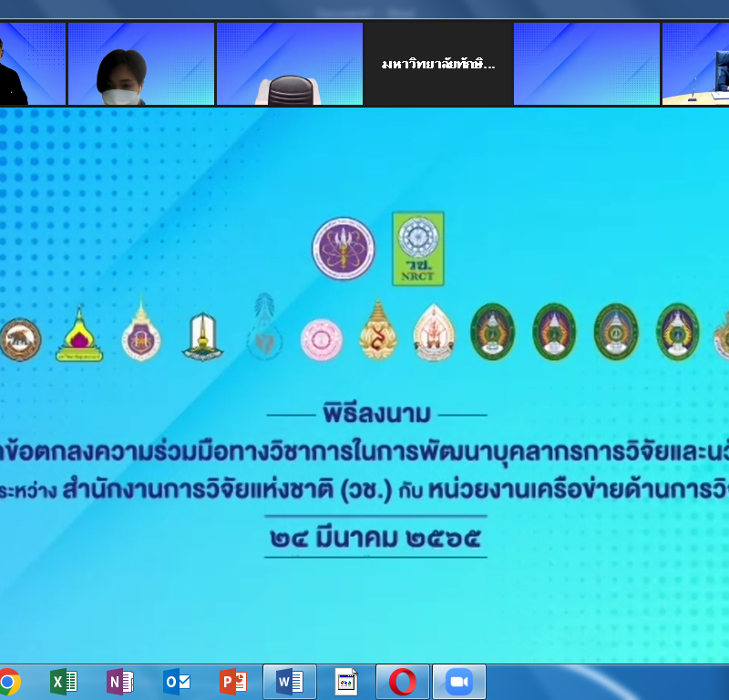This screenshot has height=700, width=729.
Task: Select the video tile showing empty chair
Action: click(289, 64)
